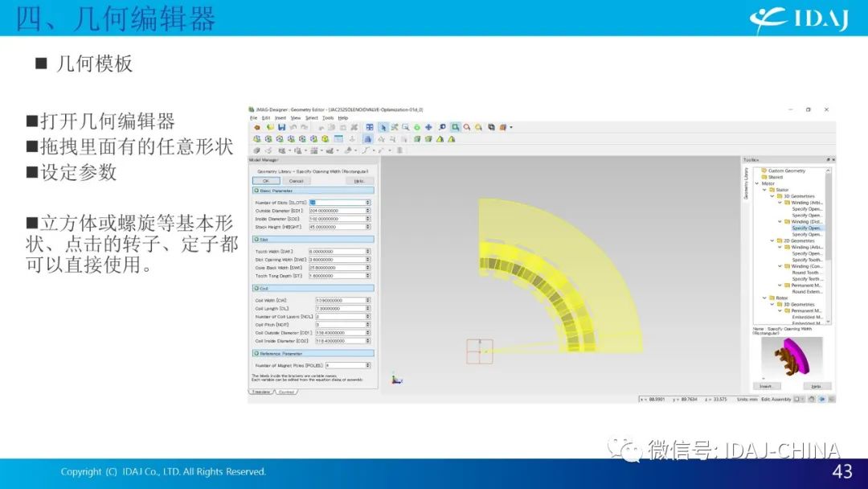Click the Outside Diameter value field

point(341,211)
